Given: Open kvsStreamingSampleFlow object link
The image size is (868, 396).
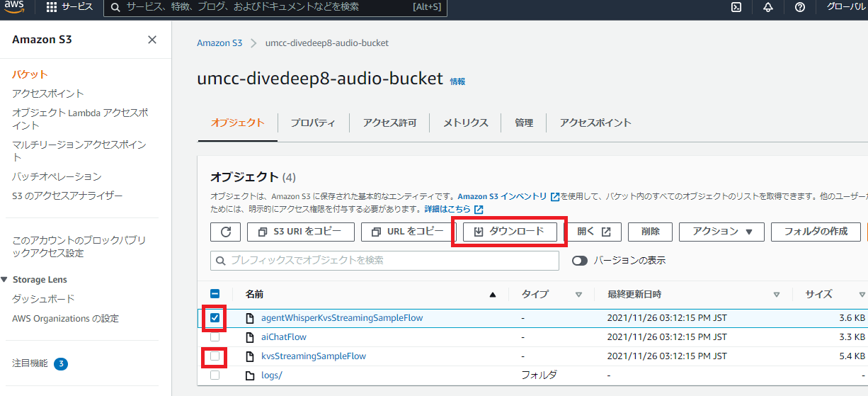Looking at the screenshot, I should [314, 356].
